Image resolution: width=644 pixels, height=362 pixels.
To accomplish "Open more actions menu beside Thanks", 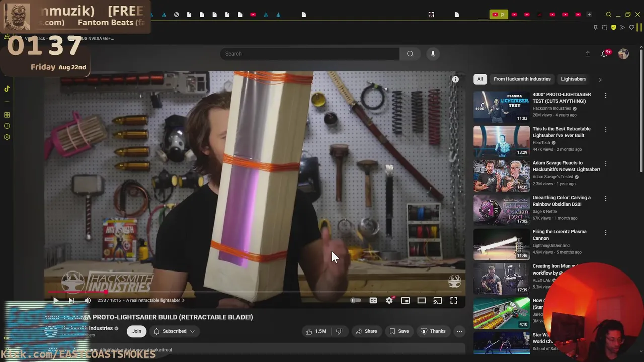I will [459, 331].
